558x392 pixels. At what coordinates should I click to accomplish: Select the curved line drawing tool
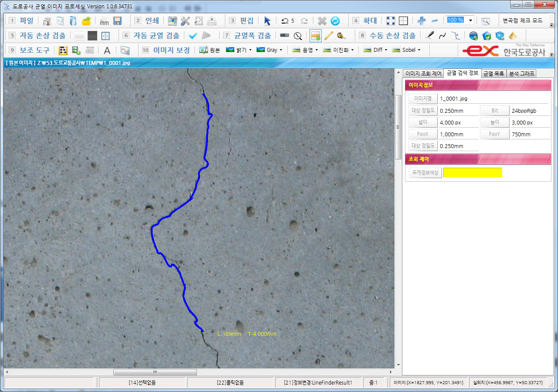point(442,36)
